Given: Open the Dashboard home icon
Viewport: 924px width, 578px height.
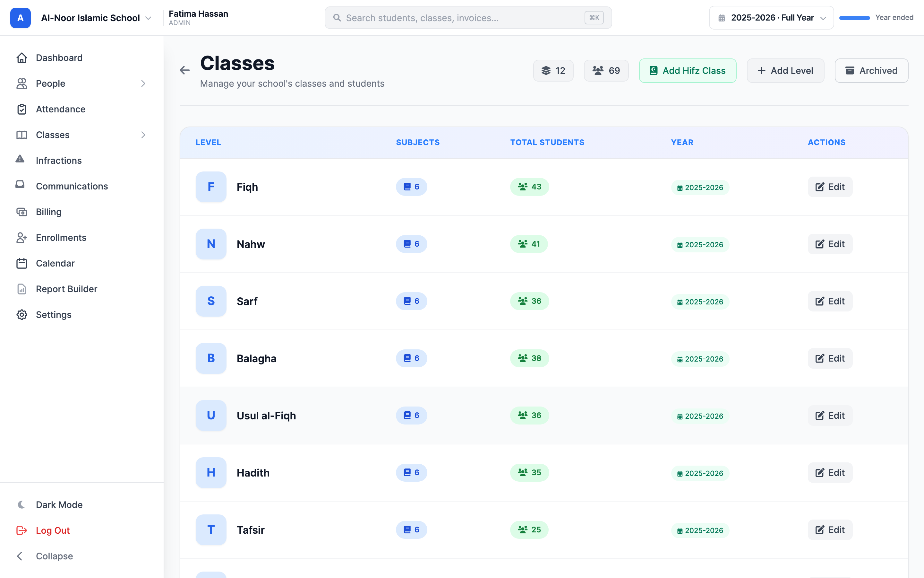Looking at the screenshot, I should [22, 58].
